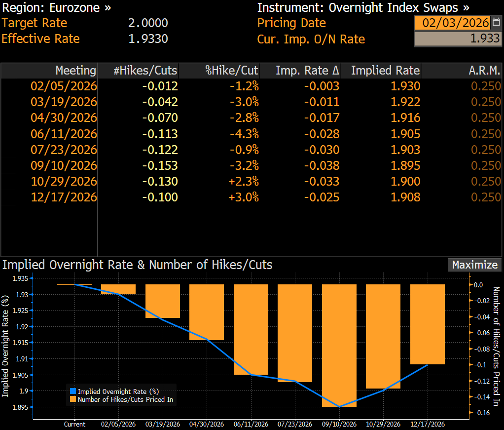
Task: Click the 04/30/2026 x-axis label in chart
Action: (x=206, y=424)
